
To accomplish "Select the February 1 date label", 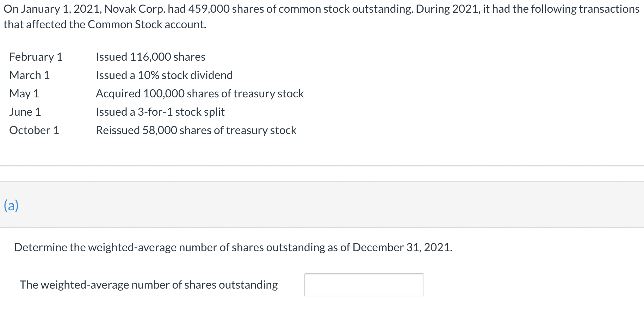I will click(36, 57).
